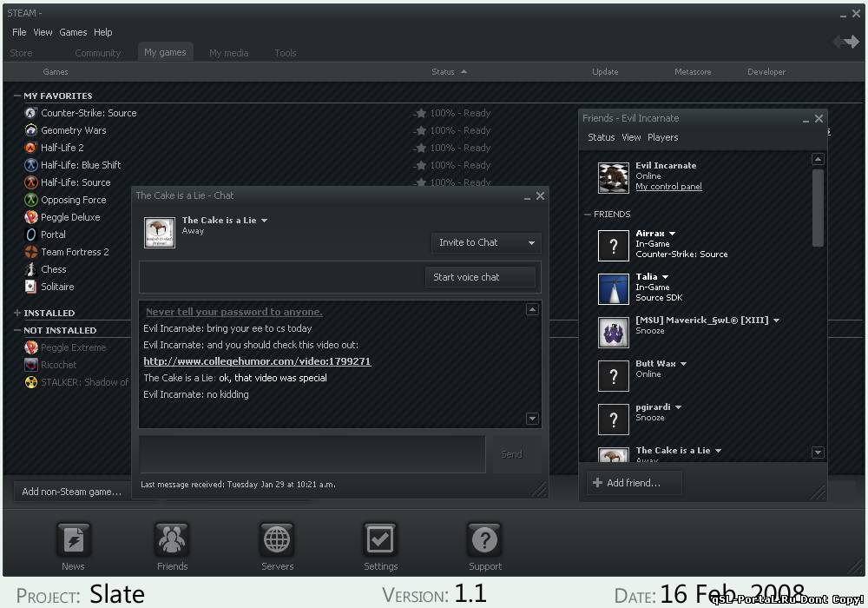Open the Friends icon in bottom bar
Screen dimensions: 868x608
172,539
